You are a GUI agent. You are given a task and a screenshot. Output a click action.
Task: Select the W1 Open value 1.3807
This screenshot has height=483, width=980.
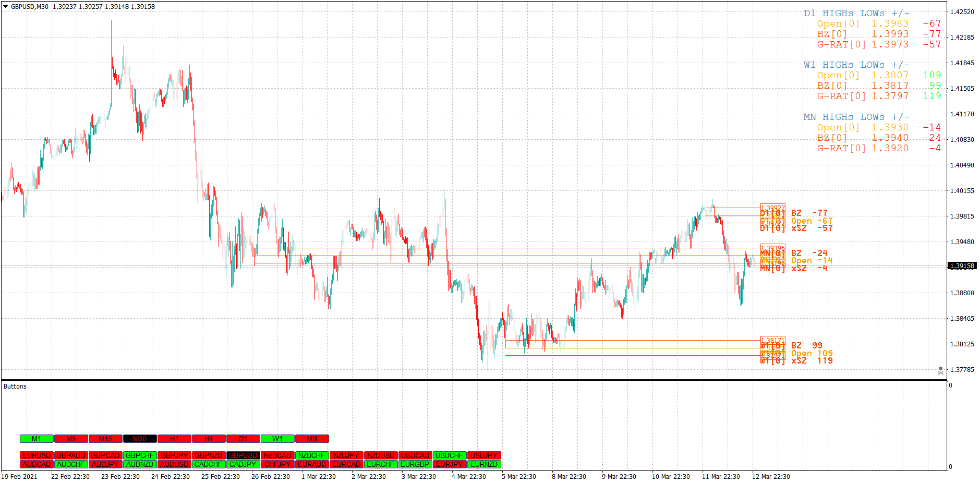click(x=890, y=76)
